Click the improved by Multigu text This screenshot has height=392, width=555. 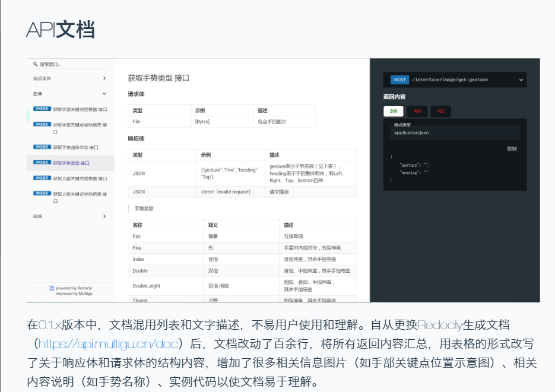pos(74,294)
